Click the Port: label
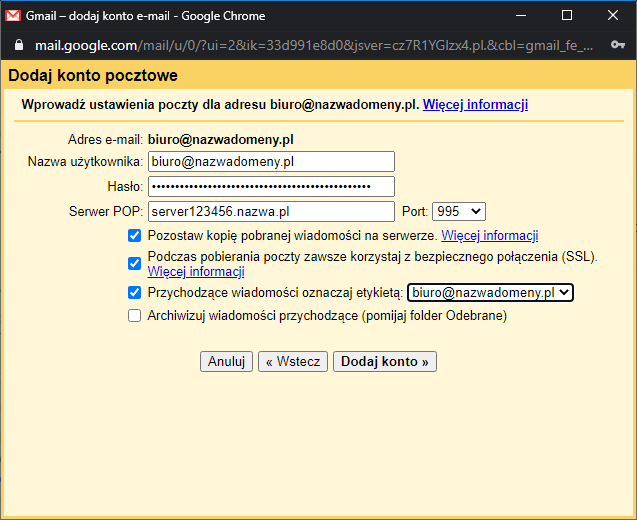This screenshot has height=520, width=637. pyautogui.click(x=415, y=212)
